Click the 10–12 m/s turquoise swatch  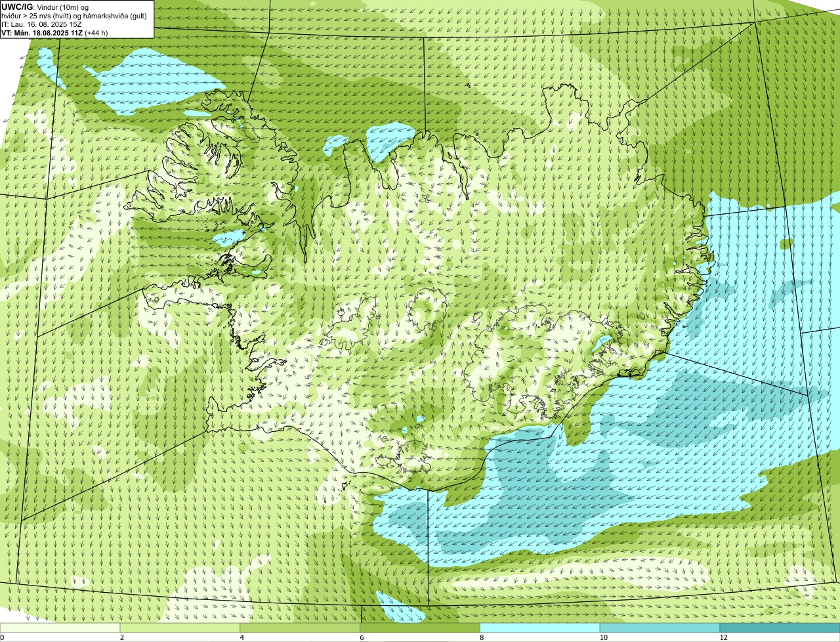click(x=661, y=628)
